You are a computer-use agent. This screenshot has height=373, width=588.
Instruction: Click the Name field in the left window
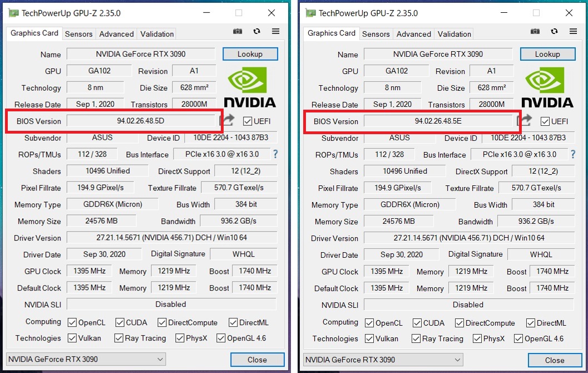[141, 54]
